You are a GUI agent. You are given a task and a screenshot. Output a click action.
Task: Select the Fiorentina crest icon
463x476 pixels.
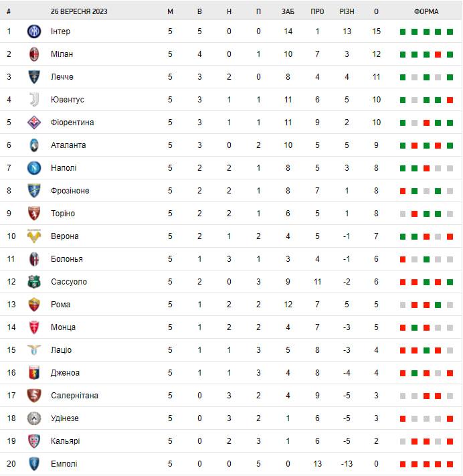click(34, 123)
